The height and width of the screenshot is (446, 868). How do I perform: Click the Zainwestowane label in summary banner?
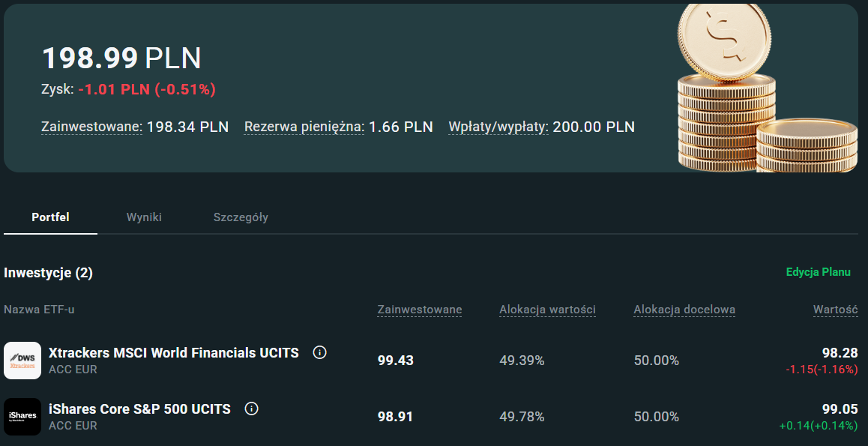pos(91,127)
